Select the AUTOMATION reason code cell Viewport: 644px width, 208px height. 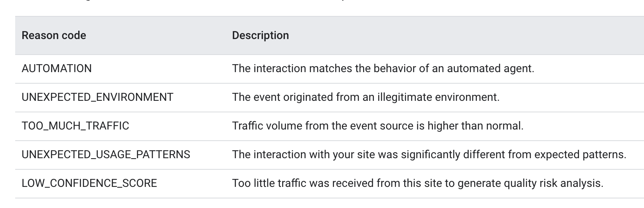tap(57, 69)
